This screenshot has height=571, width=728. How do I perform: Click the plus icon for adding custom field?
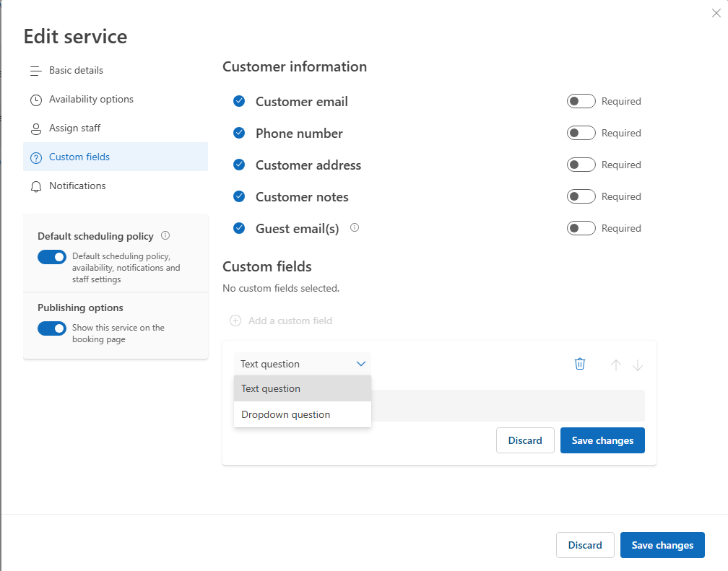236,321
